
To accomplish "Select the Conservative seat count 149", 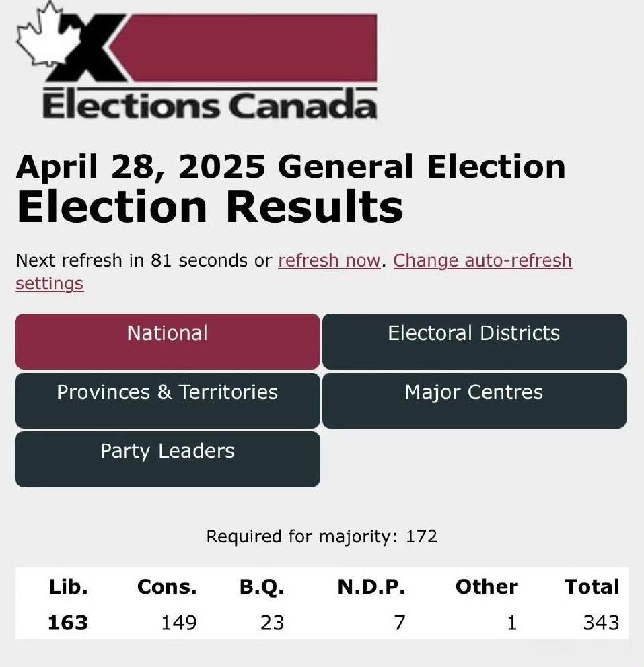I will pyautogui.click(x=179, y=623).
